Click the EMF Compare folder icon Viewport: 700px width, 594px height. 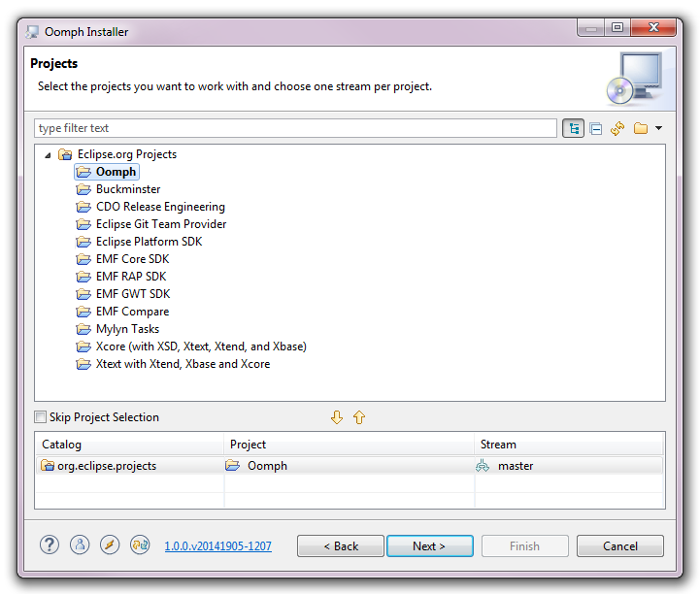tap(83, 312)
